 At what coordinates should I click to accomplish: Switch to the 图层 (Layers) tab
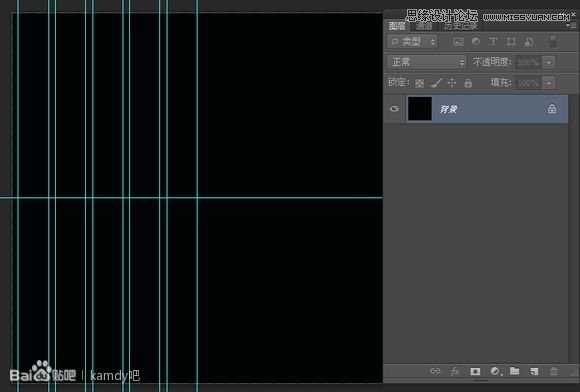(397, 26)
